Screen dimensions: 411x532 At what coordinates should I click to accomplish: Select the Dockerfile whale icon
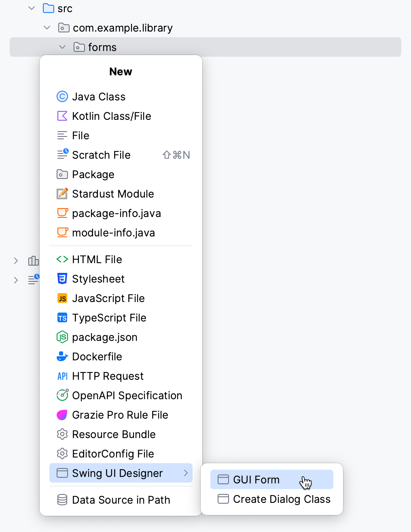(x=62, y=356)
